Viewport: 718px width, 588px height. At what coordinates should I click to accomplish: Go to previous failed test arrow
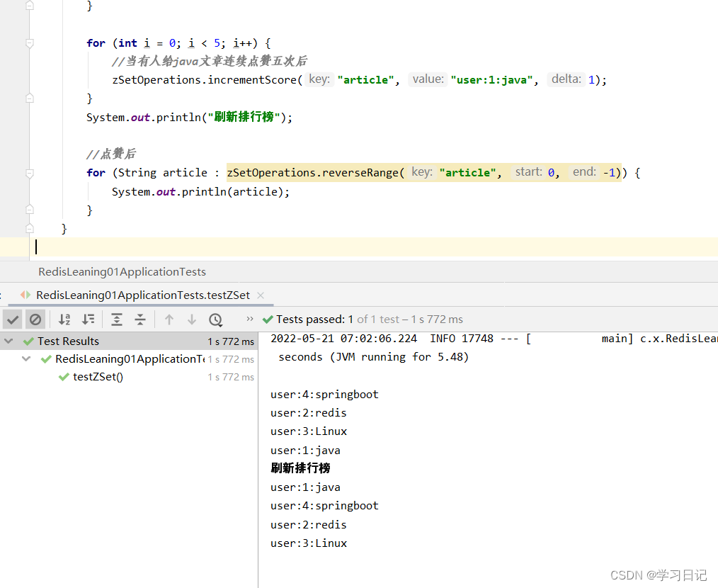(169, 320)
